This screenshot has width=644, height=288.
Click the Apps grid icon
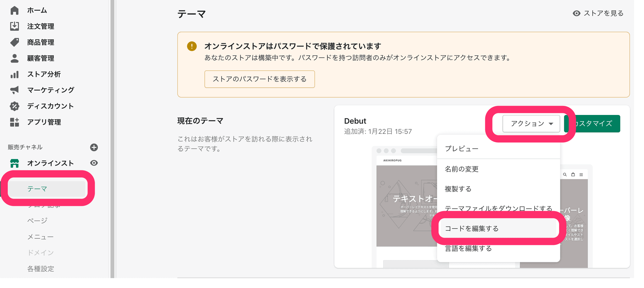pyautogui.click(x=14, y=122)
